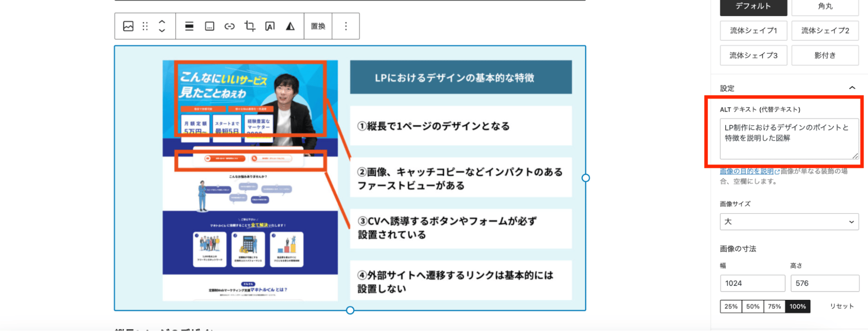Choose 流体シェイプ3 style

753,55
